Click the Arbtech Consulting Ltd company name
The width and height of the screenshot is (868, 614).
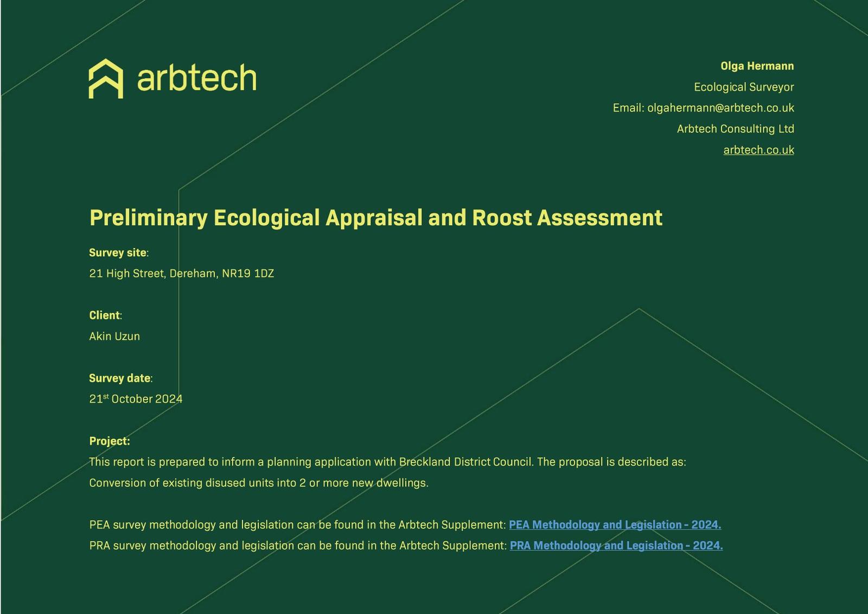(x=735, y=129)
